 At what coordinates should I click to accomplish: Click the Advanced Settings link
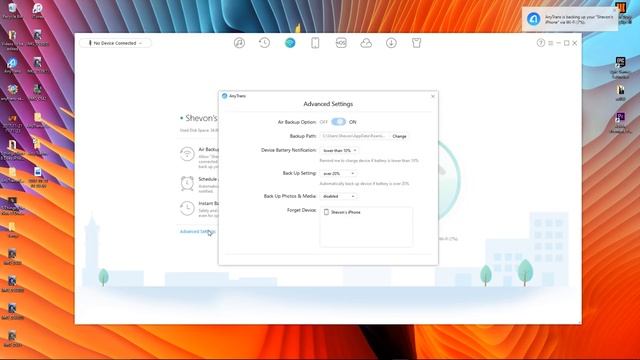pyautogui.click(x=198, y=231)
